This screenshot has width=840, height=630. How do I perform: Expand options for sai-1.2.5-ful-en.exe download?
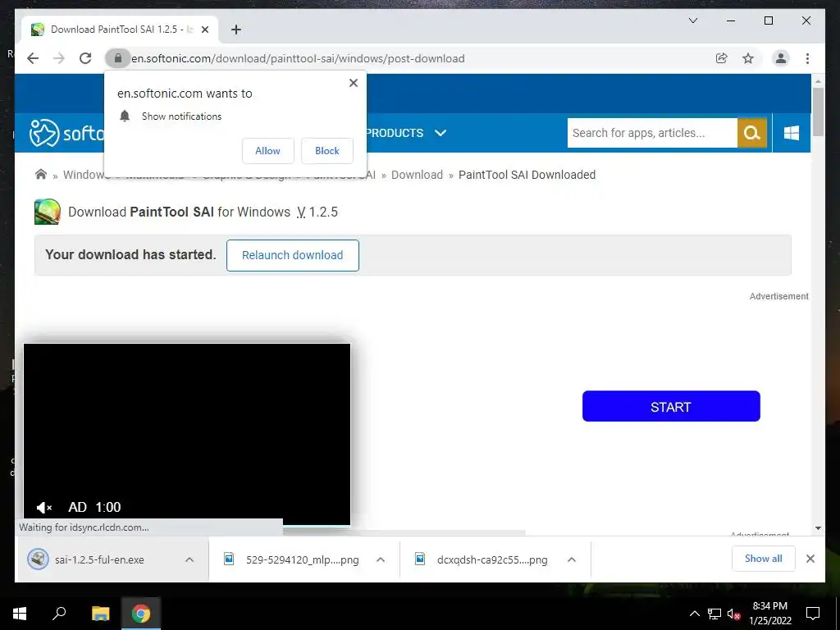point(189,559)
